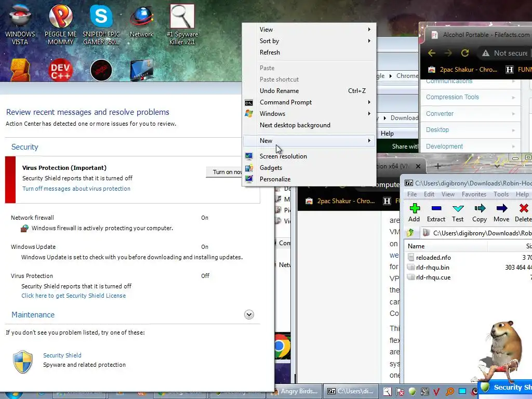532x399 pixels.
Task: Reload the Alcohol Portable browser page
Action: click(465, 53)
